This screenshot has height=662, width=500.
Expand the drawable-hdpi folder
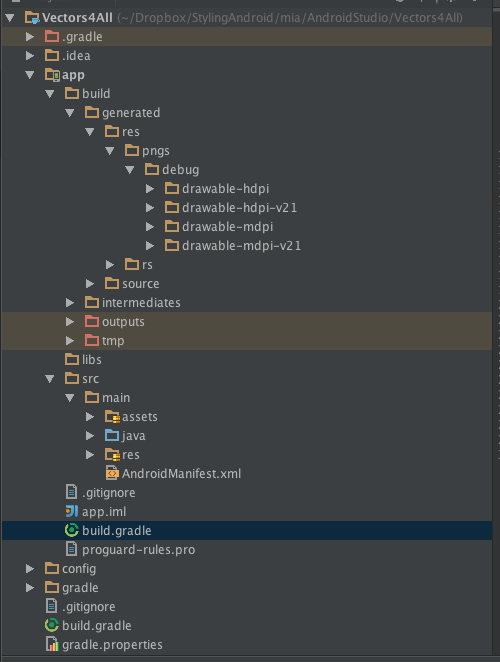(x=149, y=189)
